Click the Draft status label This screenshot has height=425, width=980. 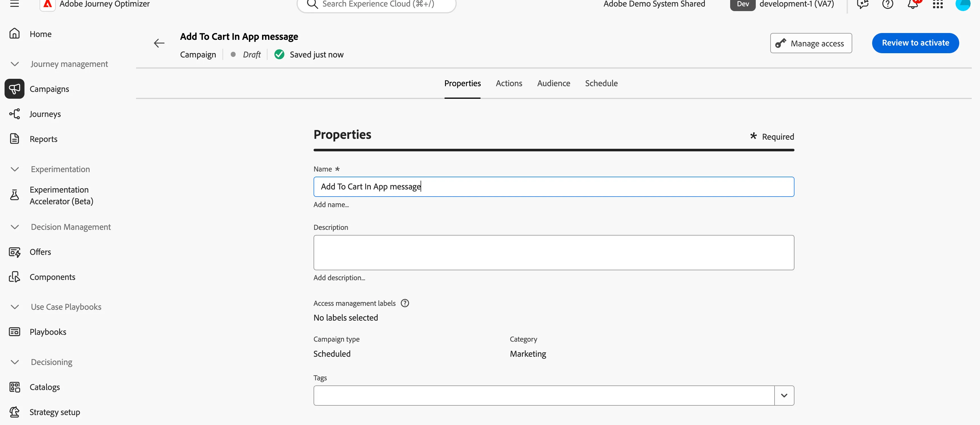pyautogui.click(x=252, y=55)
